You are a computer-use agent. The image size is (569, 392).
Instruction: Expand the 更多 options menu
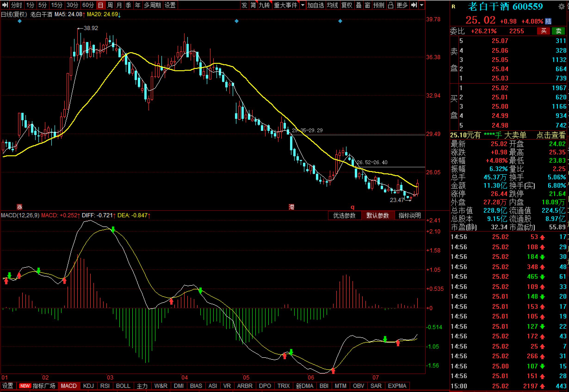(x=402, y=5)
